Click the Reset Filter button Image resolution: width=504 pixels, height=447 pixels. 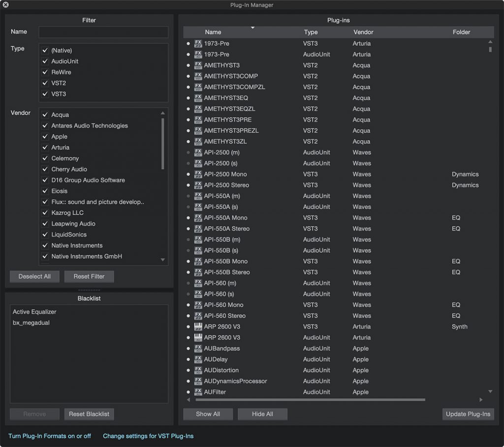(x=89, y=276)
